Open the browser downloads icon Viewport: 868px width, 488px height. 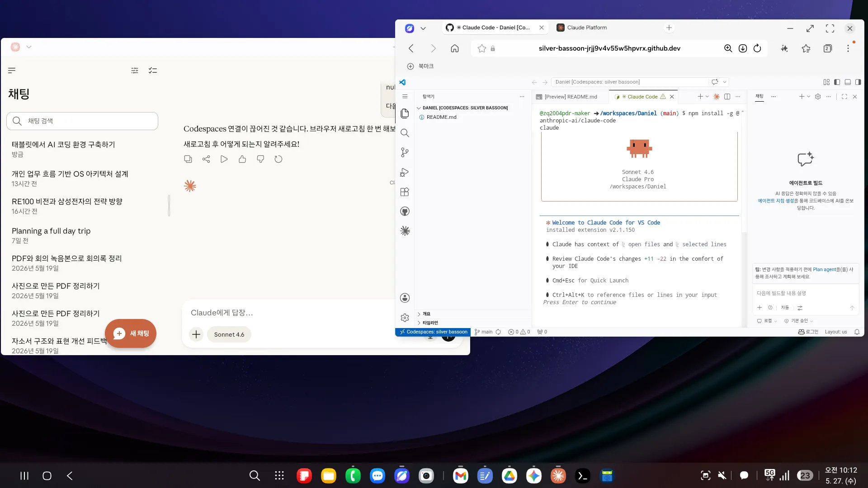[x=743, y=48]
